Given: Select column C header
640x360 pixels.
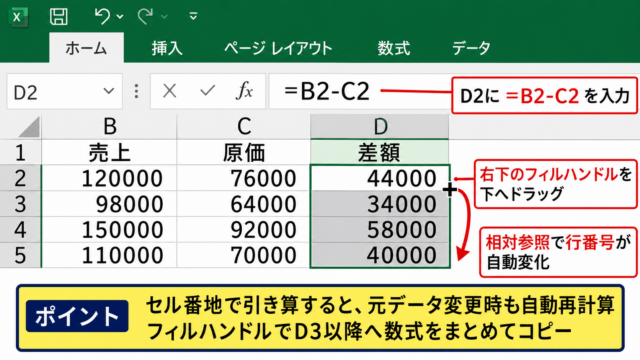Looking at the screenshot, I should (244, 127).
